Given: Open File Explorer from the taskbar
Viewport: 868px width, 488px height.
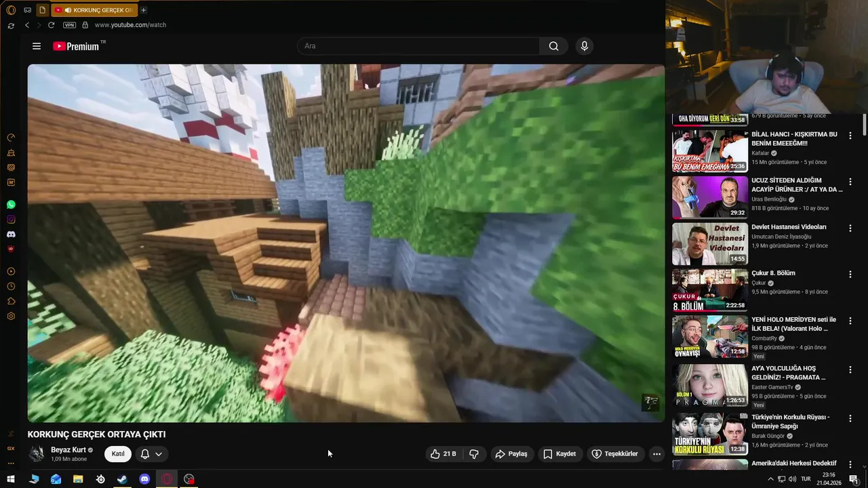Looking at the screenshot, I should pos(78,479).
